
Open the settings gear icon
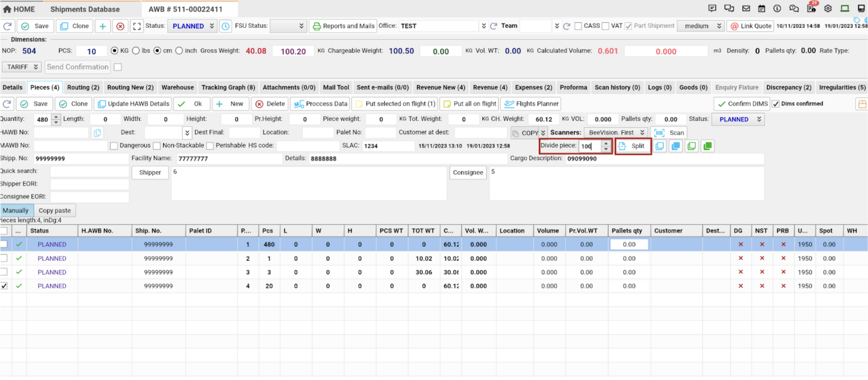(x=828, y=9)
